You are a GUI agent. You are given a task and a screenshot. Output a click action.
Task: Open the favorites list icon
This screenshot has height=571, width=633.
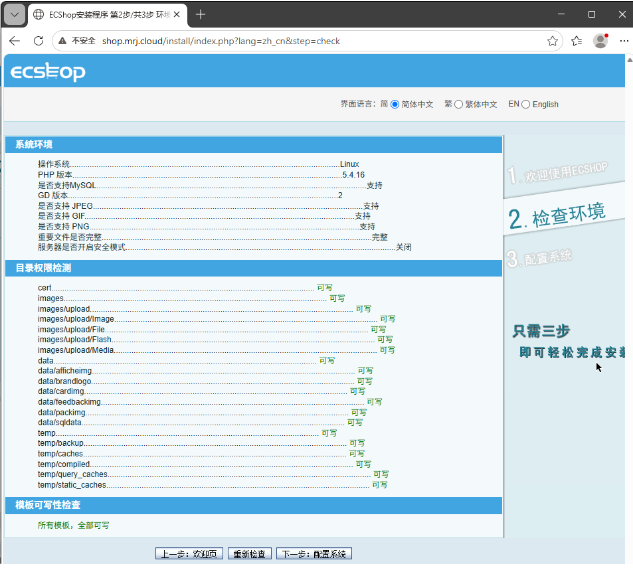[x=576, y=41]
